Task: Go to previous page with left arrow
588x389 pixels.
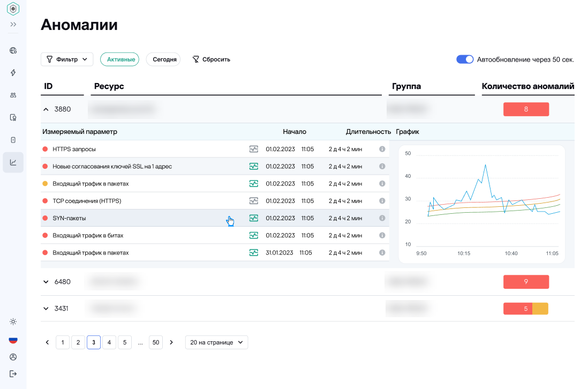Action: (47, 342)
